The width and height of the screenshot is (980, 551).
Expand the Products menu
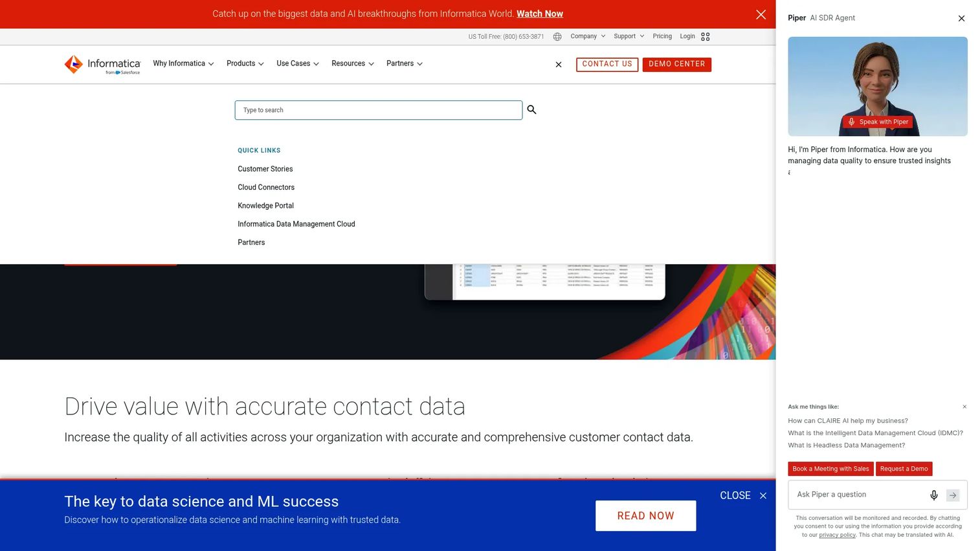tap(245, 63)
